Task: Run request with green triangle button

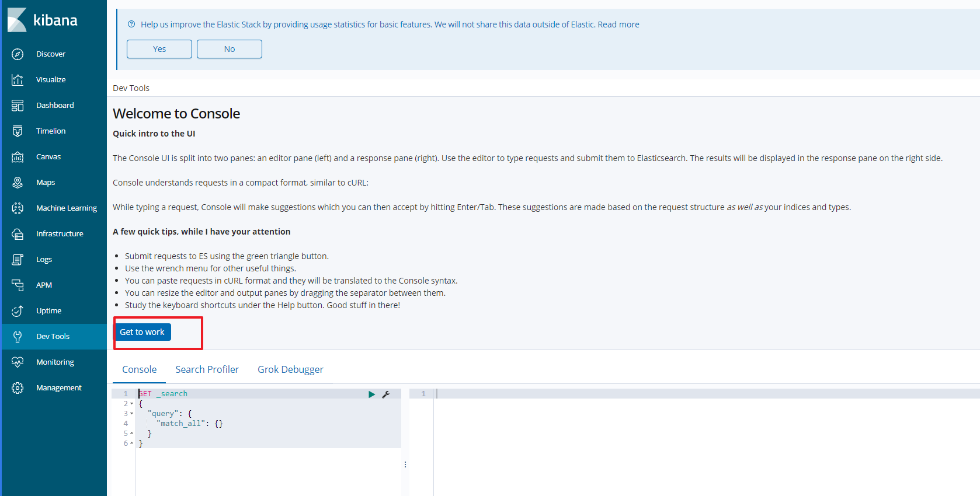Action: pos(371,394)
